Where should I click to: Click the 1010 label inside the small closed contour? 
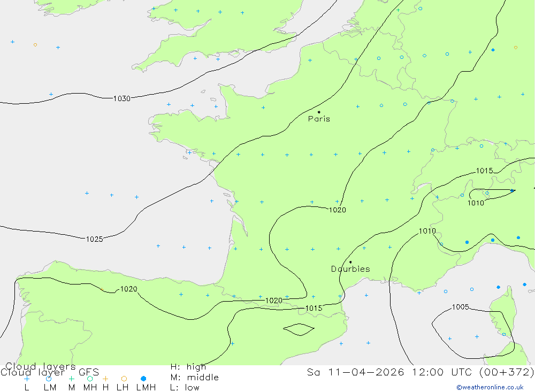pyautogui.click(x=476, y=203)
